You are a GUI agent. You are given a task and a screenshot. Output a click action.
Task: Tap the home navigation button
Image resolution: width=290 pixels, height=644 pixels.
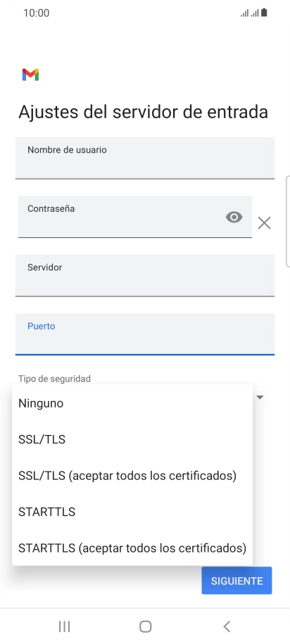click(x=146, y=626)
